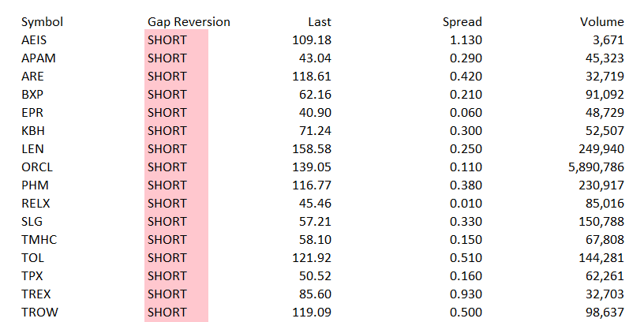
Task: Click the Gap Reversion column header
Action: (189, 22)
